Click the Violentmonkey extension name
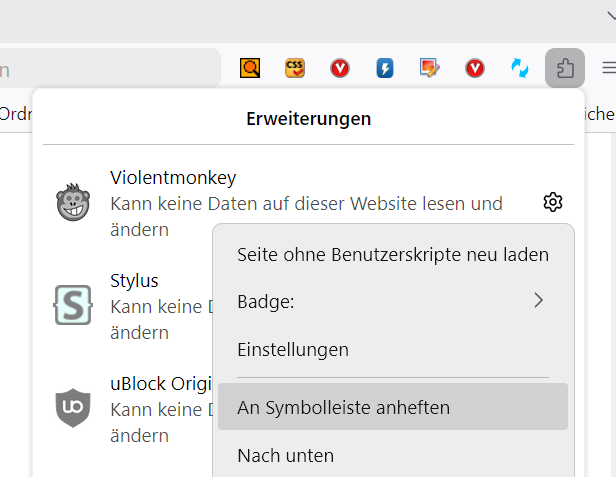The image size is (616, 477). [x=173, y=178]
